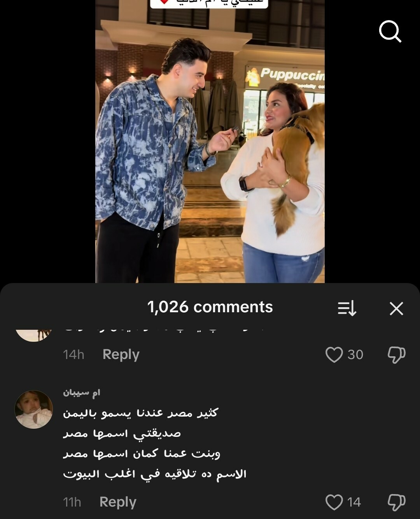Open search with the magnifying glass icon
Image resolution: width=420 pixels, height=519 pixels.
390,31
